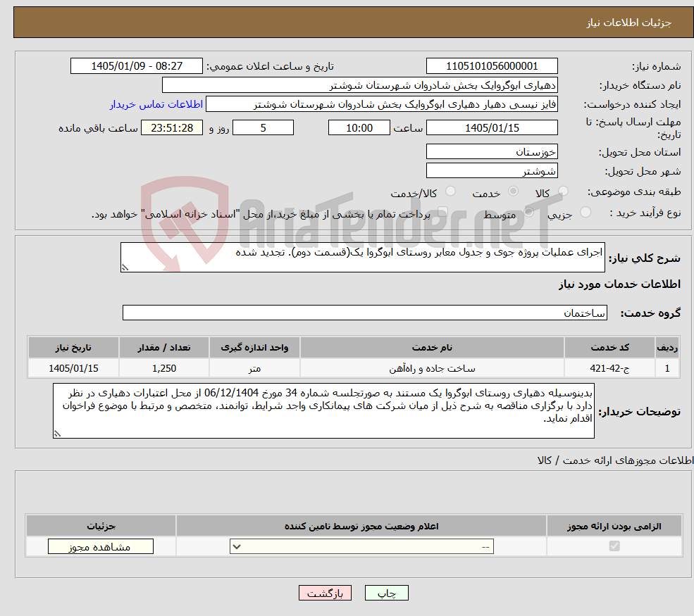Image resolution: width=694 pixels, height=616 pixels.
Task: Click the بازگشت back button
Action: (x=325, y=593)
